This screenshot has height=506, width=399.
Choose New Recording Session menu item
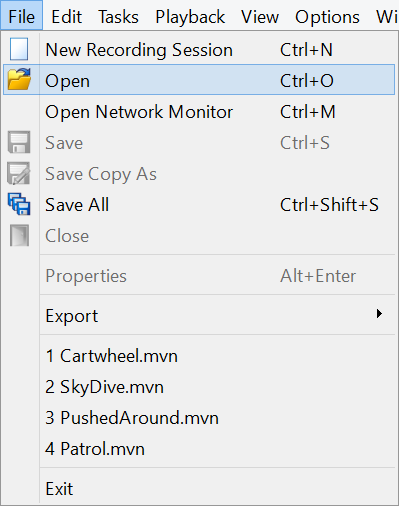[199, 50]
